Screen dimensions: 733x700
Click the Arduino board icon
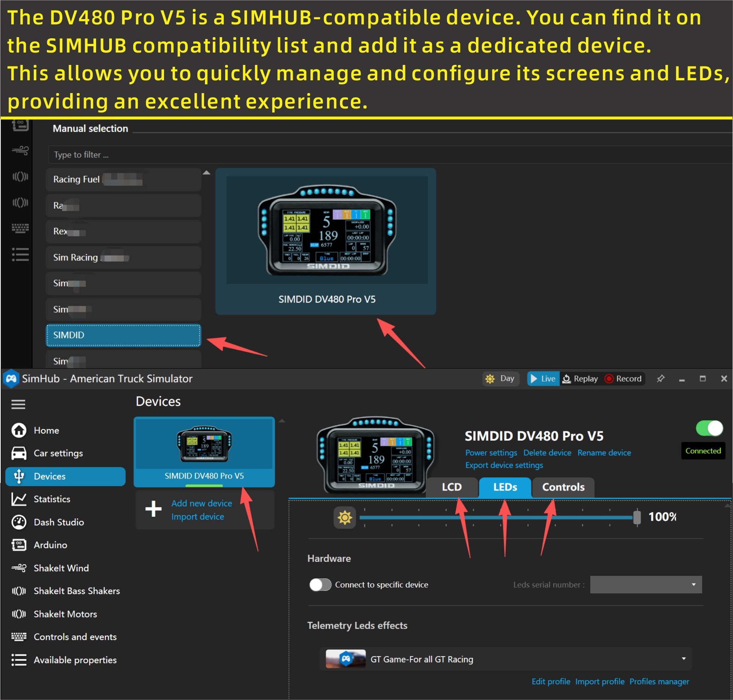coord(19,545)
